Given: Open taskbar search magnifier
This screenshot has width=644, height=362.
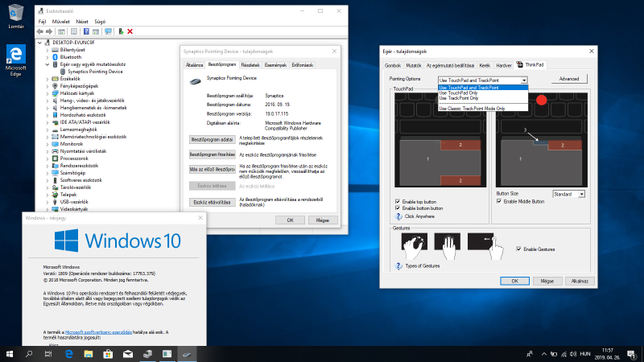Looking at the screenshot, I should (29, 354).
